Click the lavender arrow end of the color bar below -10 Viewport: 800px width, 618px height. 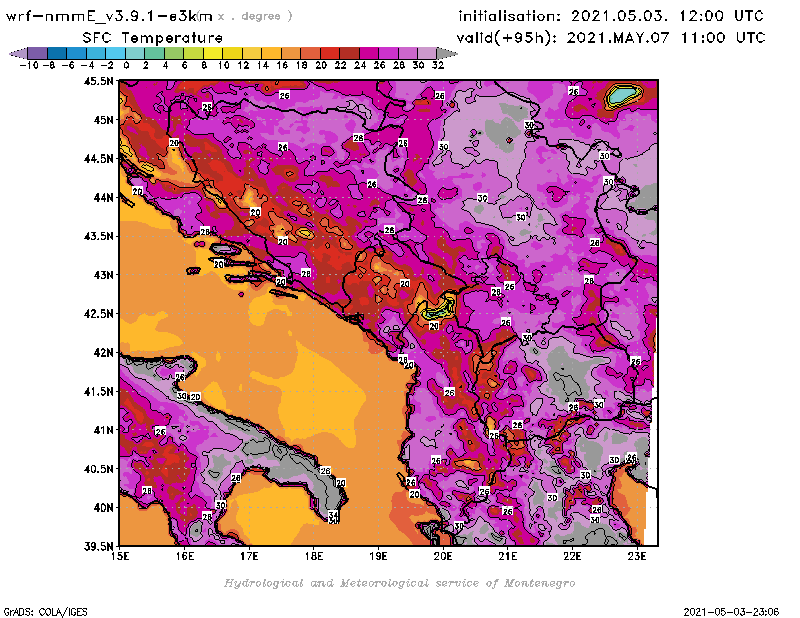pos(18,53)
